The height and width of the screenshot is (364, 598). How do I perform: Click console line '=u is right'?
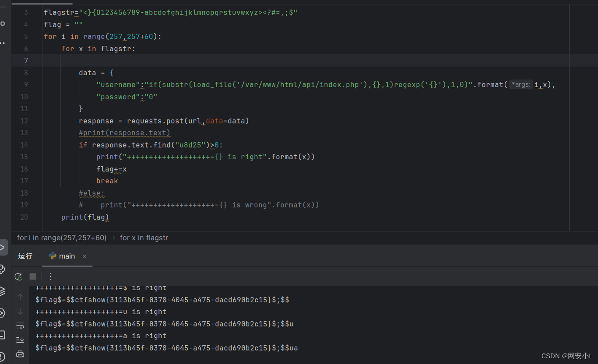(101, 312)
